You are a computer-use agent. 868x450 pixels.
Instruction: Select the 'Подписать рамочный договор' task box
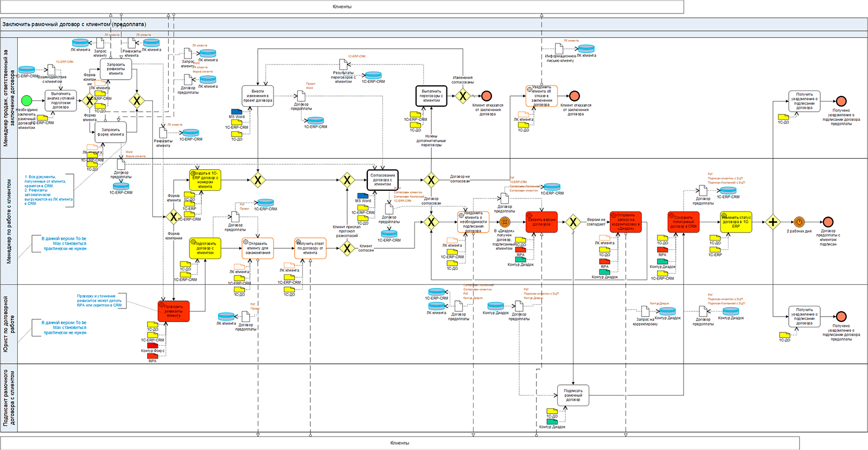573,395
